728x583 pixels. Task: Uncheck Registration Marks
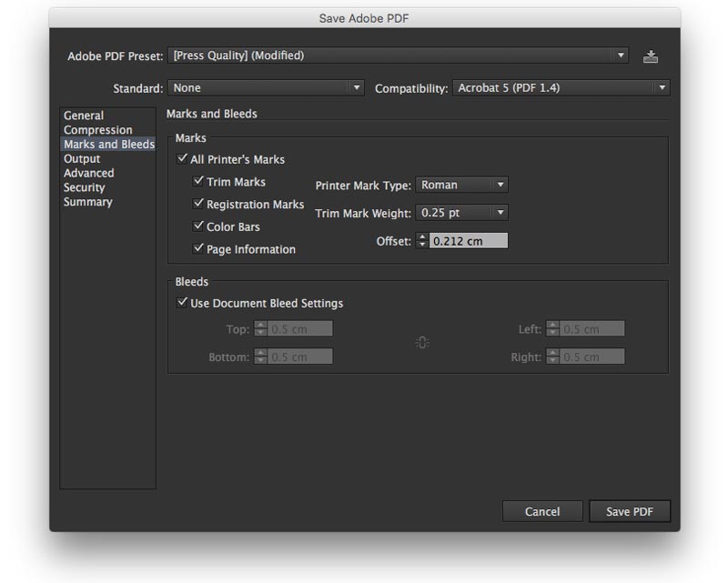tap(198, 204)
